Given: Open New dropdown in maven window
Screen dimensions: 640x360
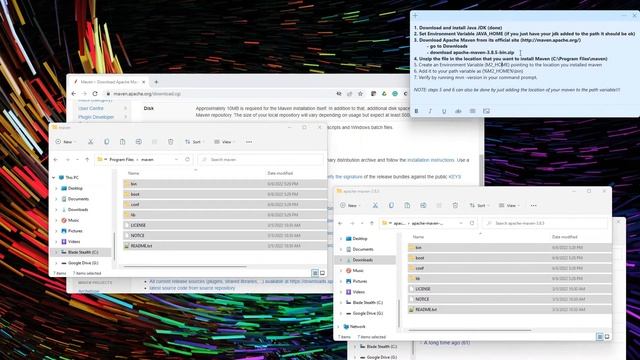Looking at the screenshot, I should 66,142.
